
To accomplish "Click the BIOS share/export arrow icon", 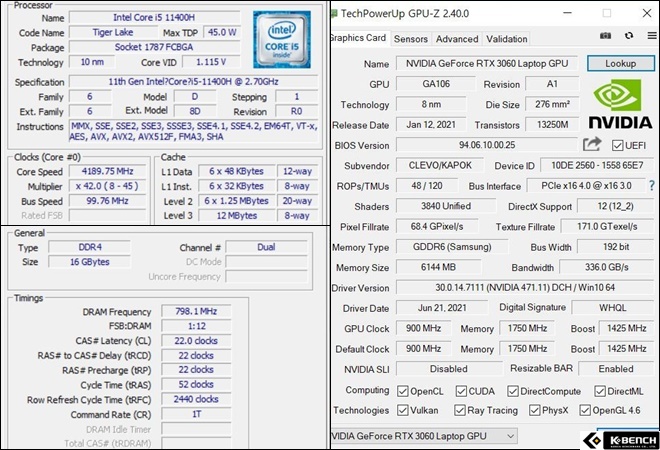I will [x=592, y=144].
